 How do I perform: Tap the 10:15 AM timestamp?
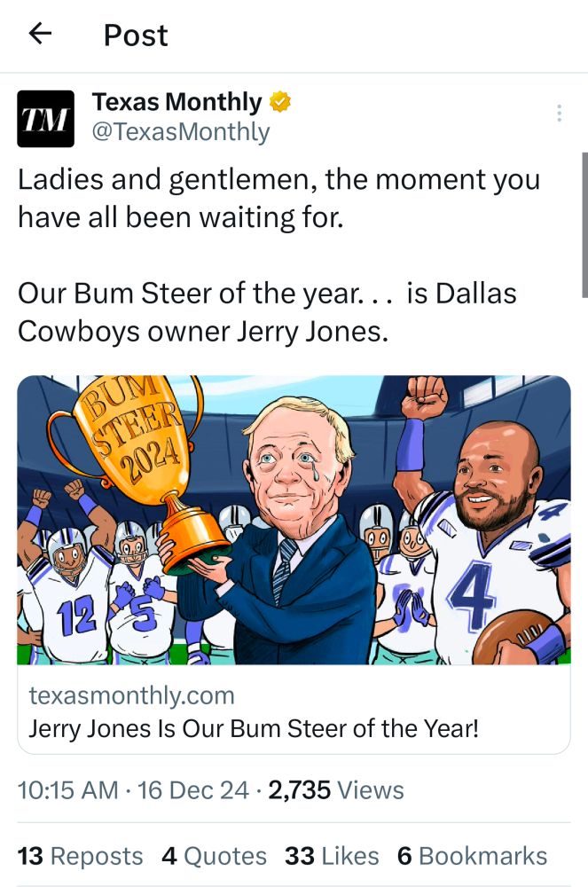67,790
